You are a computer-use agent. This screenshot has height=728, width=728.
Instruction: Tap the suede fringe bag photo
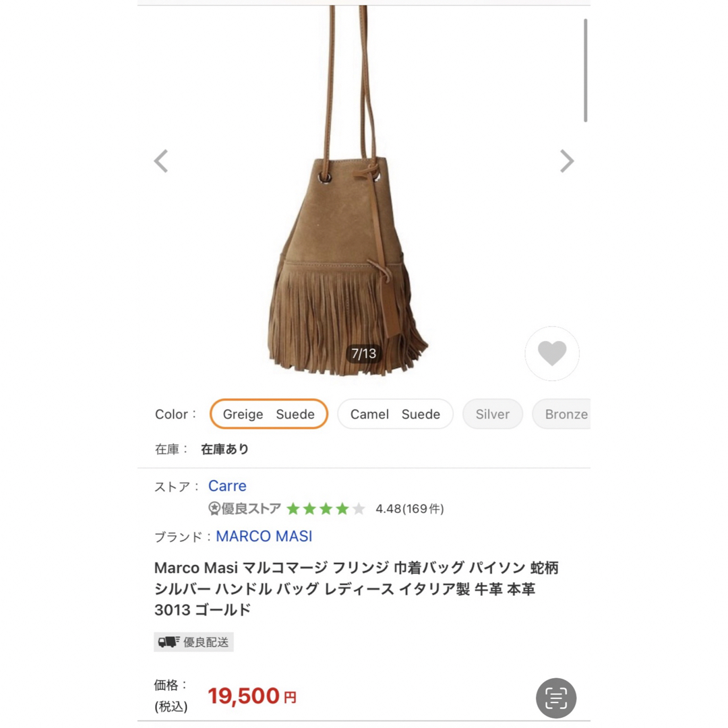click(348, 191)
